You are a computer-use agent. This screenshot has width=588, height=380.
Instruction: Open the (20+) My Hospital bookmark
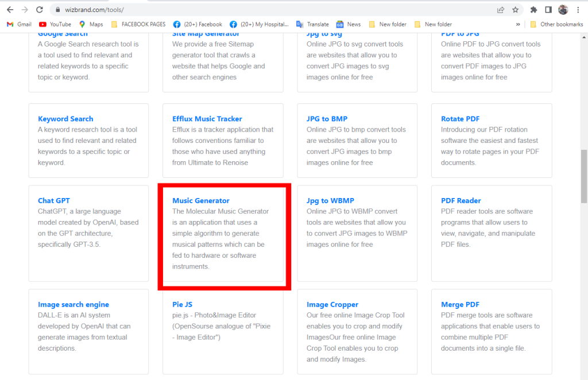(x=259, y=24)
